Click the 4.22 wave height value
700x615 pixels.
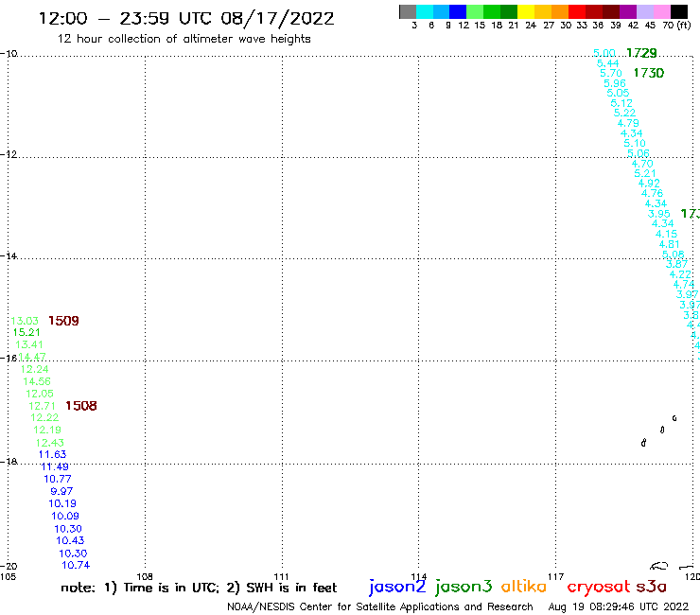coord(680,274)
